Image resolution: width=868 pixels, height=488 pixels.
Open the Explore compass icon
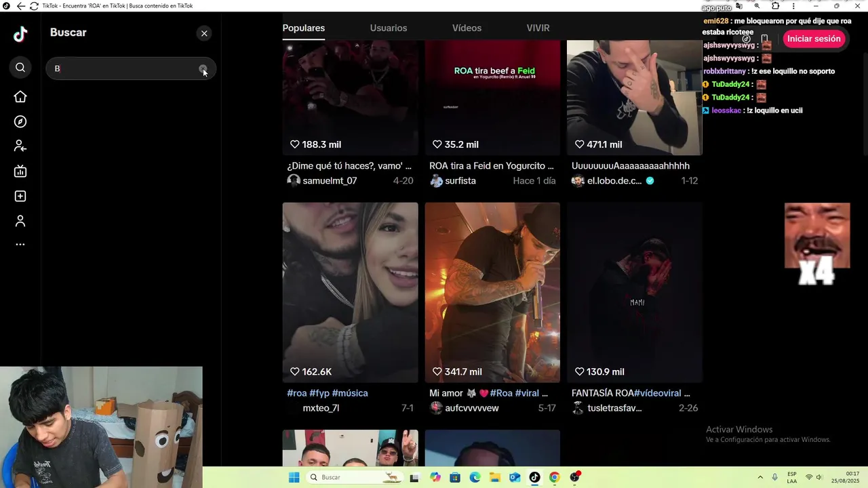click(20, 122)
